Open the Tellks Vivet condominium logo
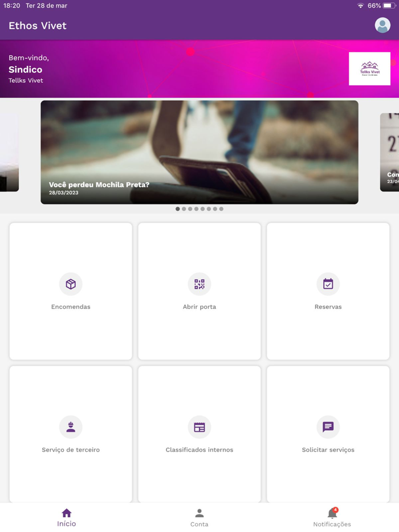 point(369,68)
